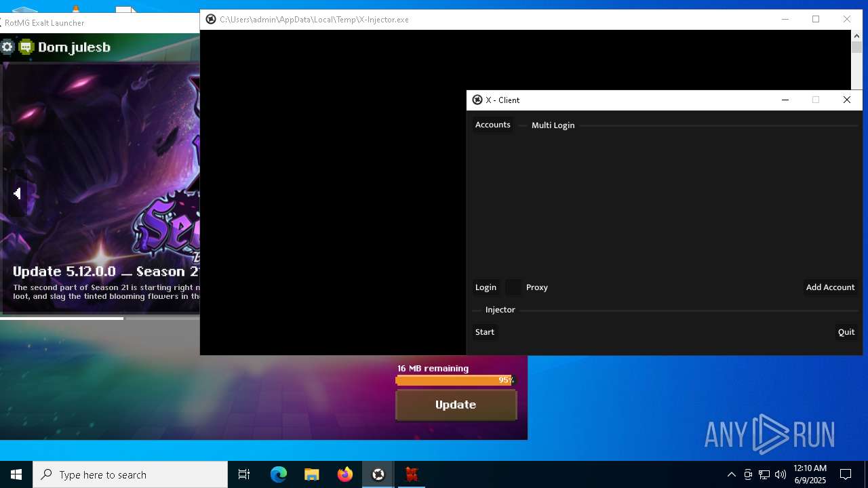Image resolution: width=868 pixels, height=488 pixels.
Task: Click the green chat icon in launcher
Action: (x=26, y=47)
